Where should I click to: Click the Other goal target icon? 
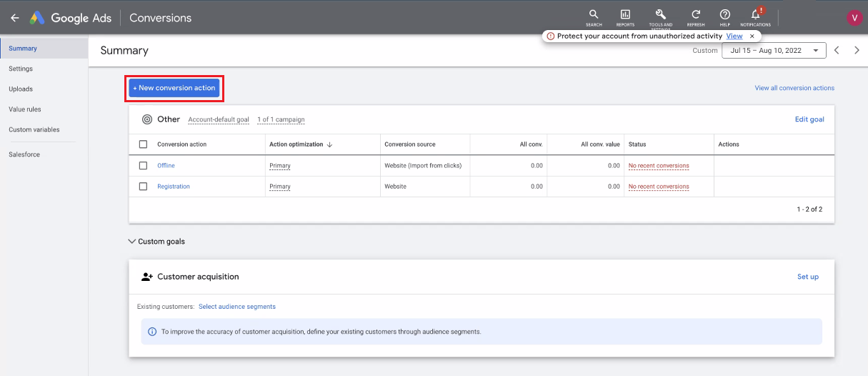pyautogui.click(x=147, y=119)
